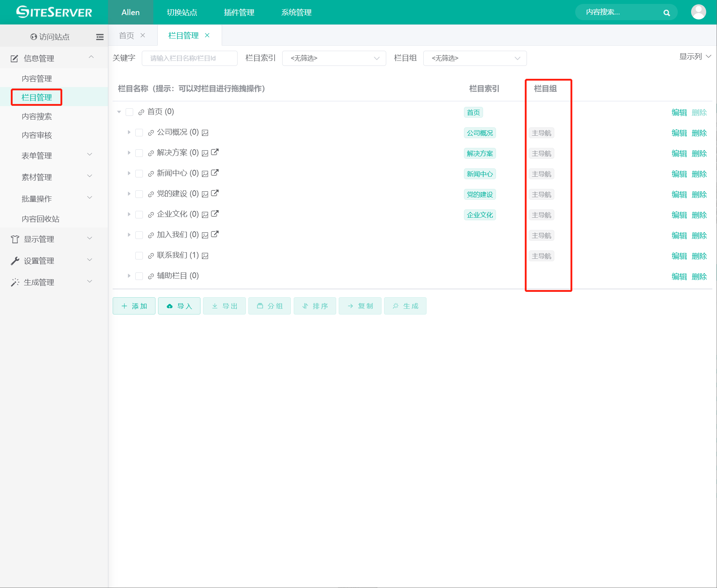Image resolution: width=717 pixels, height=588 pixels.
Task: Click 编辑 link for 企业文化 row
Action: [679, 215]
